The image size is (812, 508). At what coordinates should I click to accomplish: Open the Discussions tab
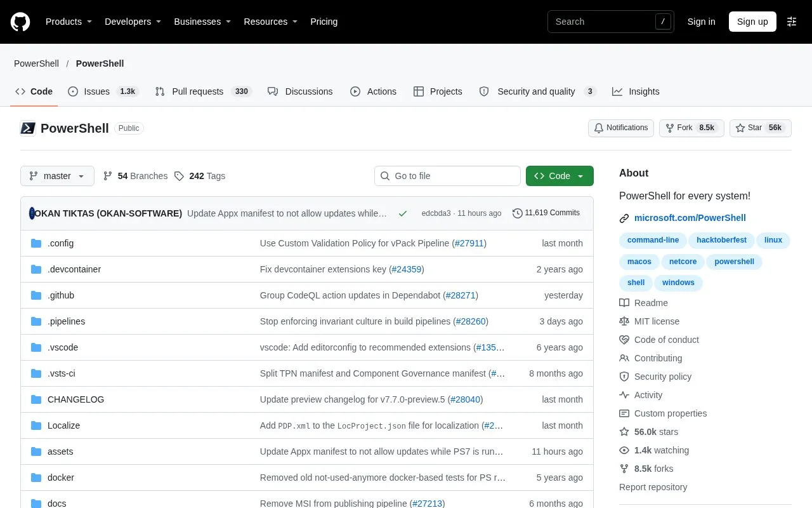(300, 91)
